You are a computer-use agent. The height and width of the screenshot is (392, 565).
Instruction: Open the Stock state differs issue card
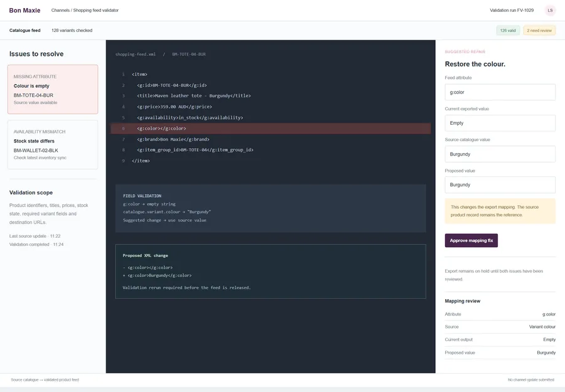click(53, 144)
